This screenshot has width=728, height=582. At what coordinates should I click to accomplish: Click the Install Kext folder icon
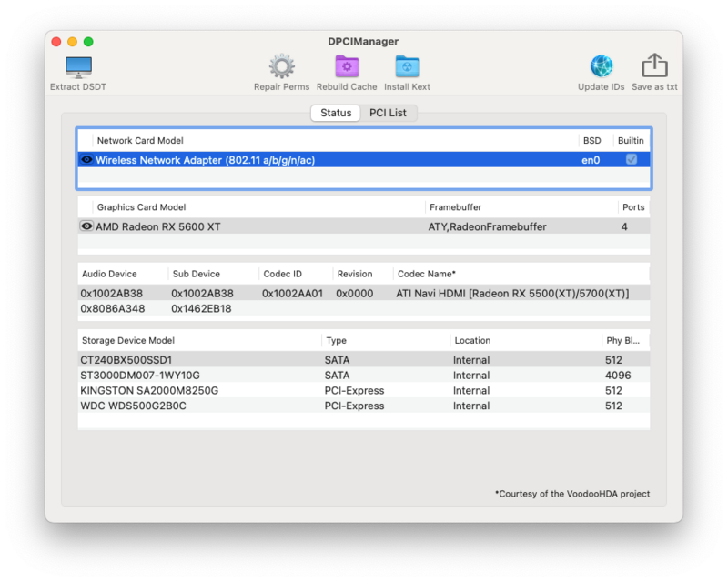click(407, 66)
